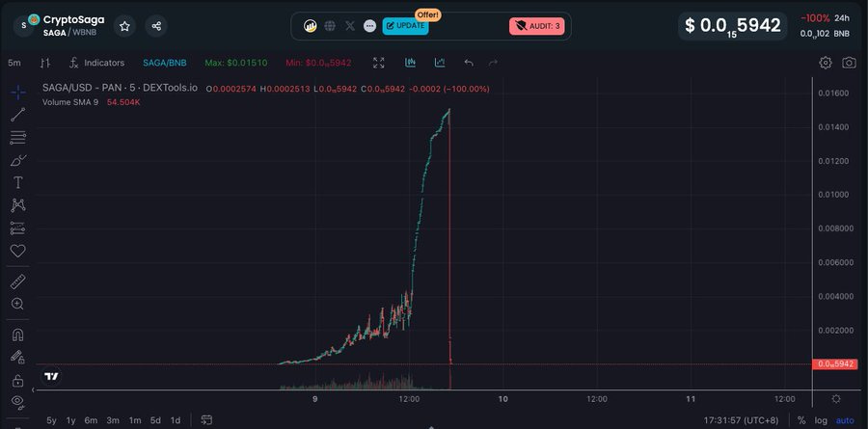Screen dimensions: 868x429
Task: Toggle the magnet snap mode
Action: tap(17, 335)
